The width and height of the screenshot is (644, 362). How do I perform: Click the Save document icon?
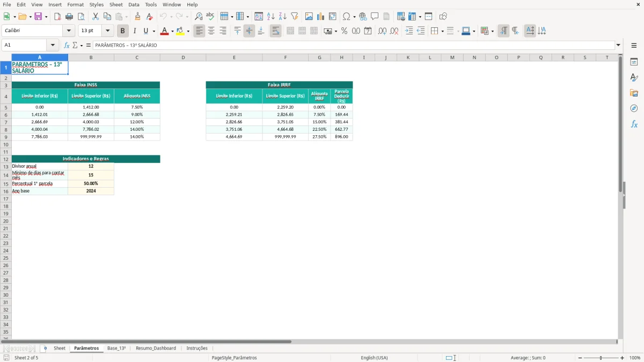pyautogui.click(x=38, y=17)
